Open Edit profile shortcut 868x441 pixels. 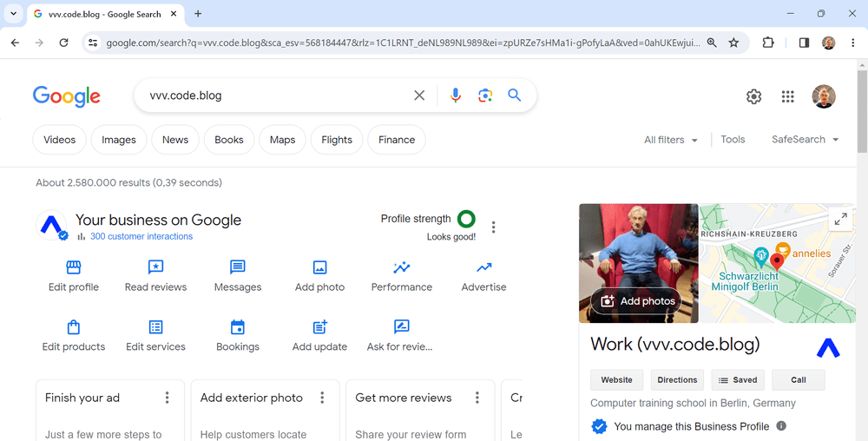(x=74, y=276)
